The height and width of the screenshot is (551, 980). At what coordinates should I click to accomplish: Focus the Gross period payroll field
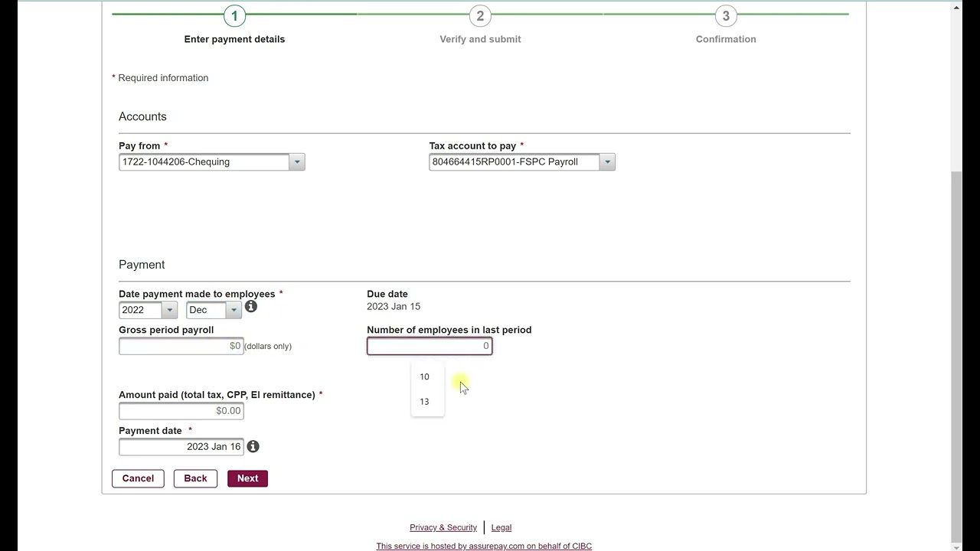[x=181, y=346]
